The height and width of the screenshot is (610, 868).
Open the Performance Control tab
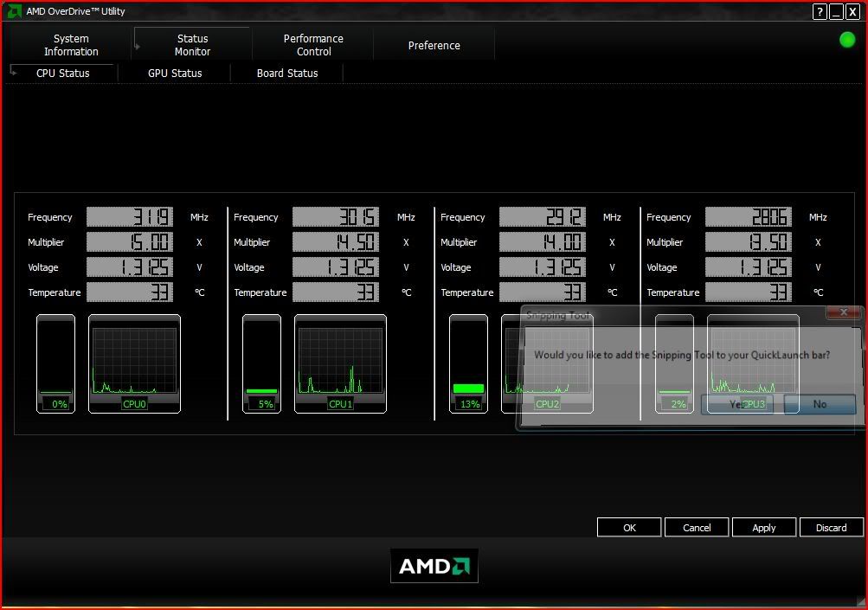(x=313, y=45)
